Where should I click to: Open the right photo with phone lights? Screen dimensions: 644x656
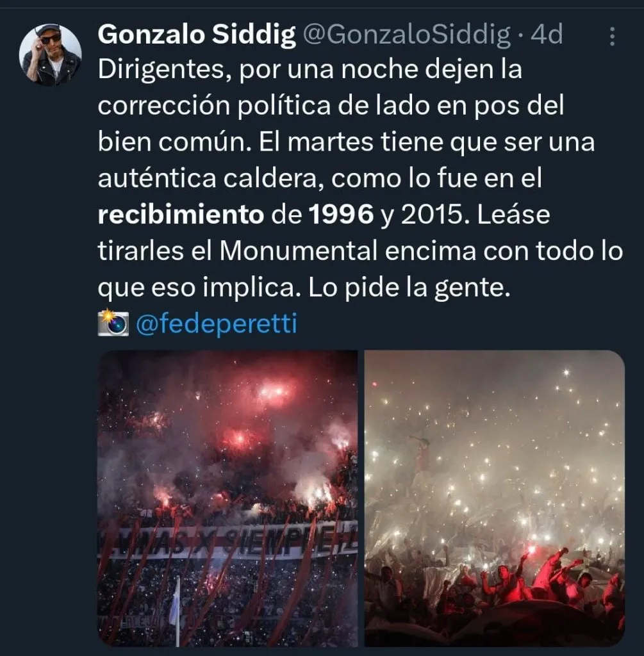[494, 497]
